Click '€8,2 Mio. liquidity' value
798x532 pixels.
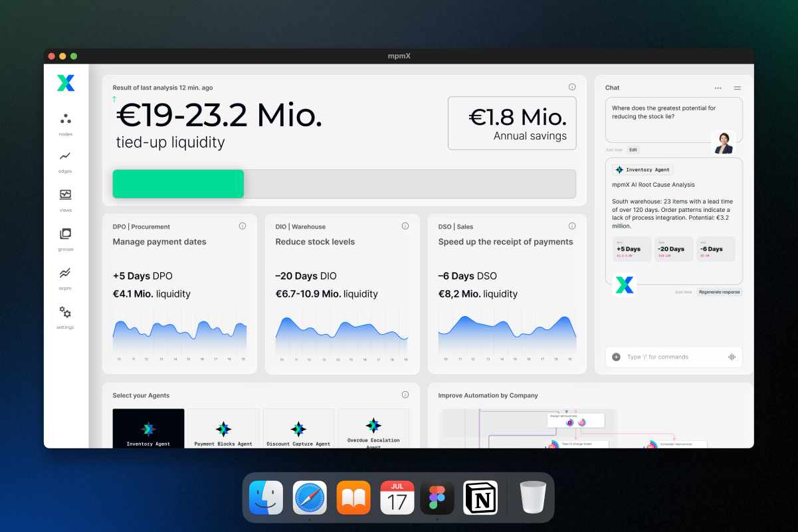477,294
